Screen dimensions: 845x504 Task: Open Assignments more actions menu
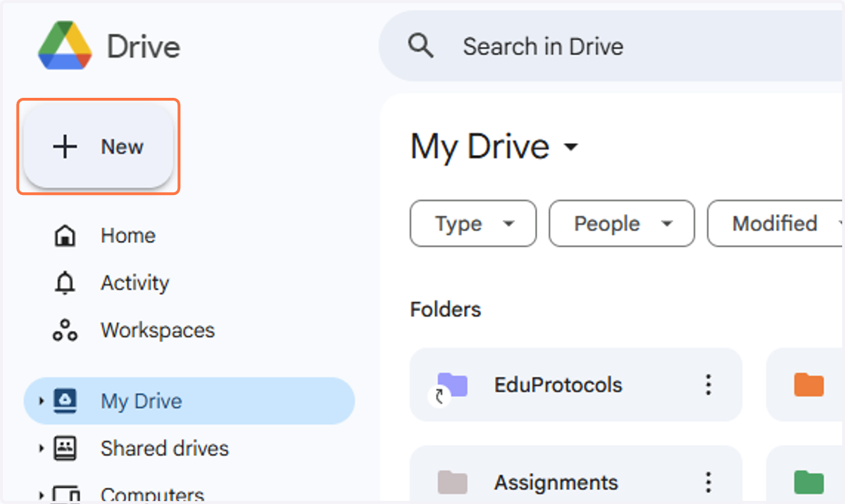click(x=708, y=482)
